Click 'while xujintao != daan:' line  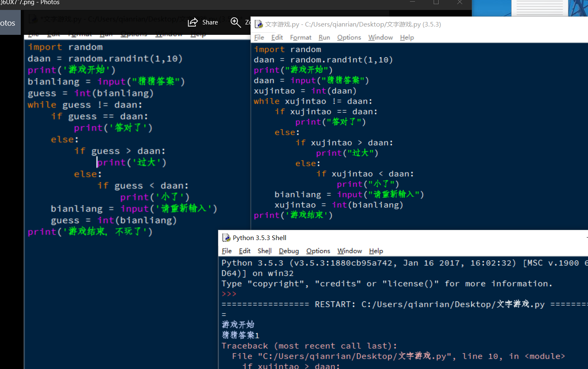[x=313, y=101]
